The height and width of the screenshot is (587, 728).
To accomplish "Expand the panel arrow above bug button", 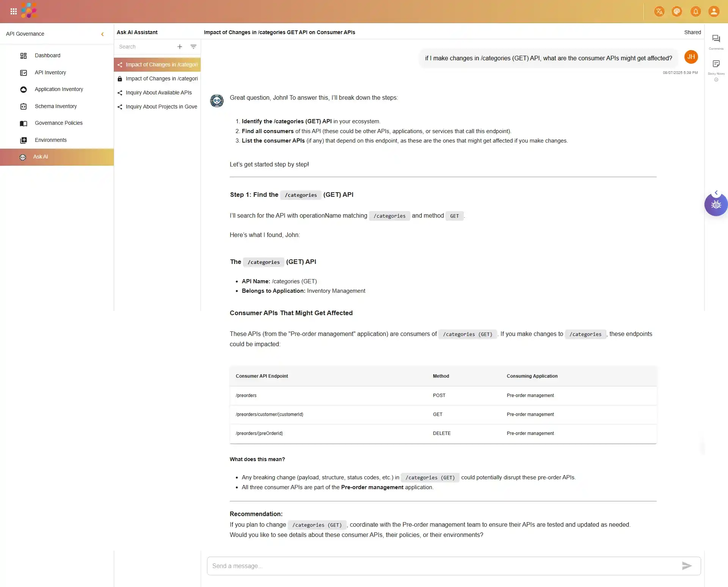I will pos(716,193).
